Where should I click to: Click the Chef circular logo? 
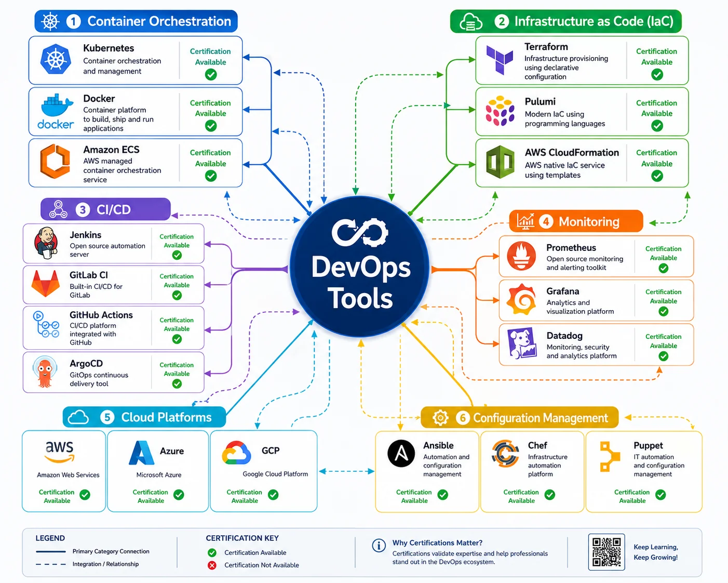pos(505,453)
